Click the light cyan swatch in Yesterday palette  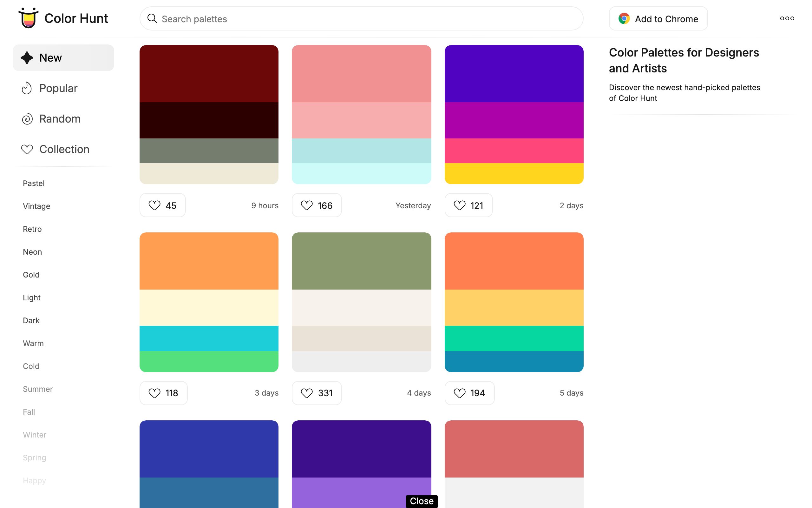361,173
